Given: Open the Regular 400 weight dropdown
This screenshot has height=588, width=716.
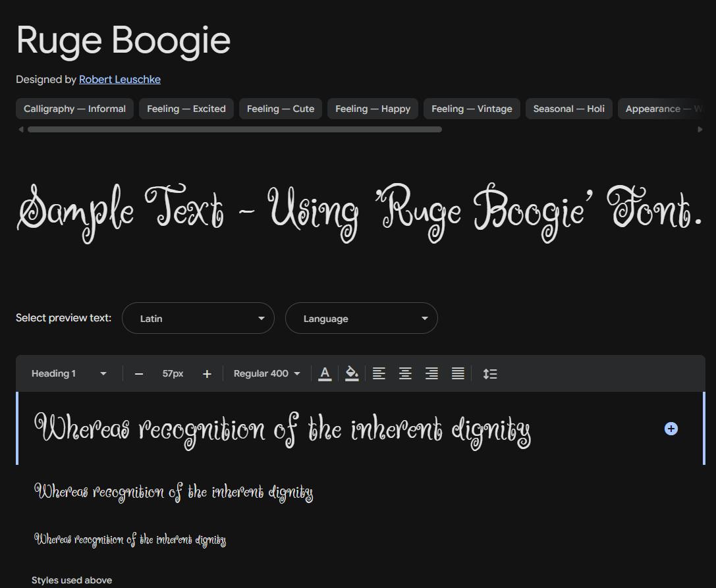Looking at the screenshot, I should coord(267,373).
